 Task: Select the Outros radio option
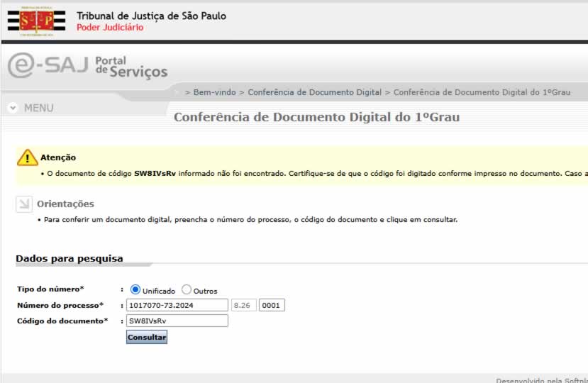(x=187, y=289)
